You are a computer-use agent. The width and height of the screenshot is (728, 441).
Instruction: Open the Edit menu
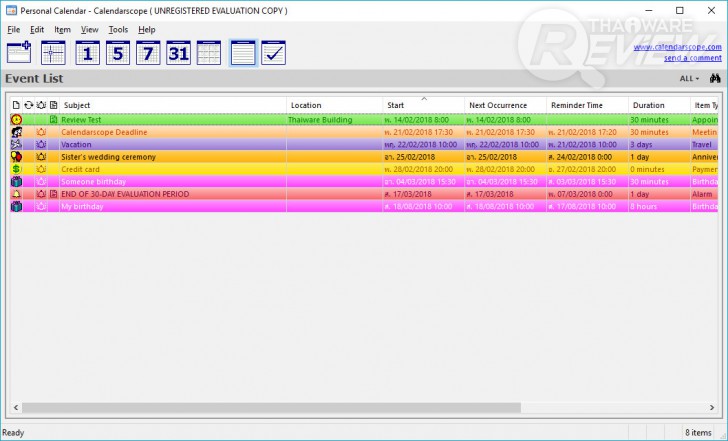tap(37, 29)
